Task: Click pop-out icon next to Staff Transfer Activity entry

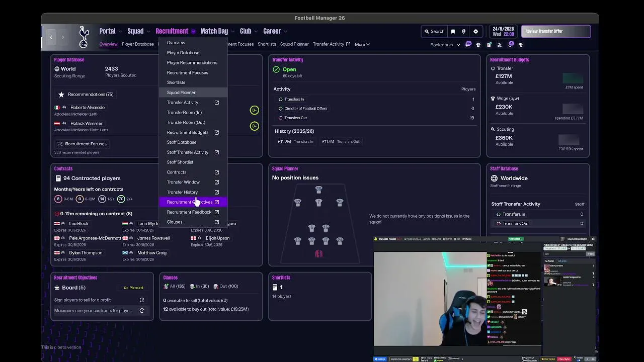Action: point(217,152)
